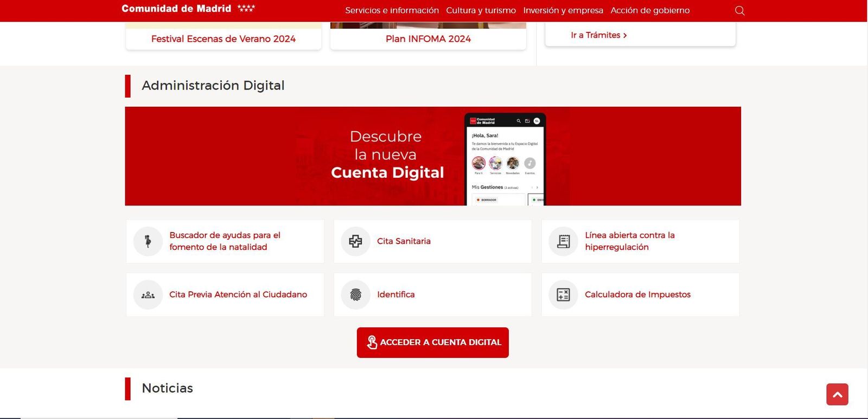
Task: Click the touch hand icon on Acceder button
Action: click(372, 343)
